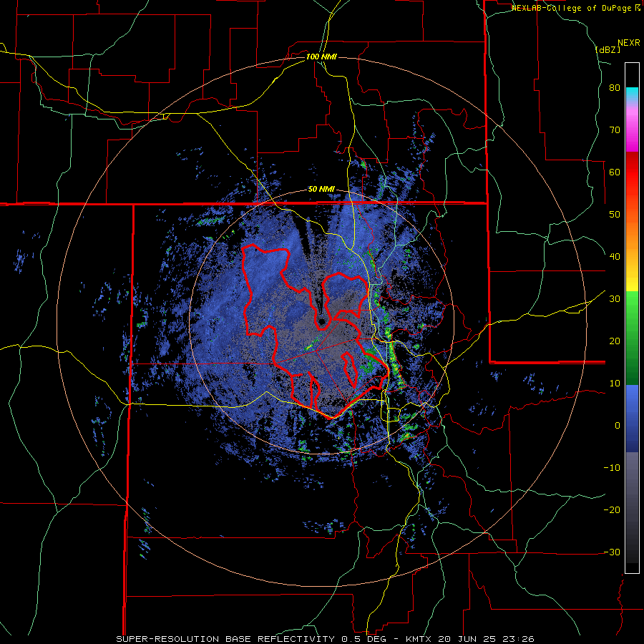The width and height of the screenshot is (644, 644).
Task: Click the blue band of the color bar
Action: (x=632, y=419)
